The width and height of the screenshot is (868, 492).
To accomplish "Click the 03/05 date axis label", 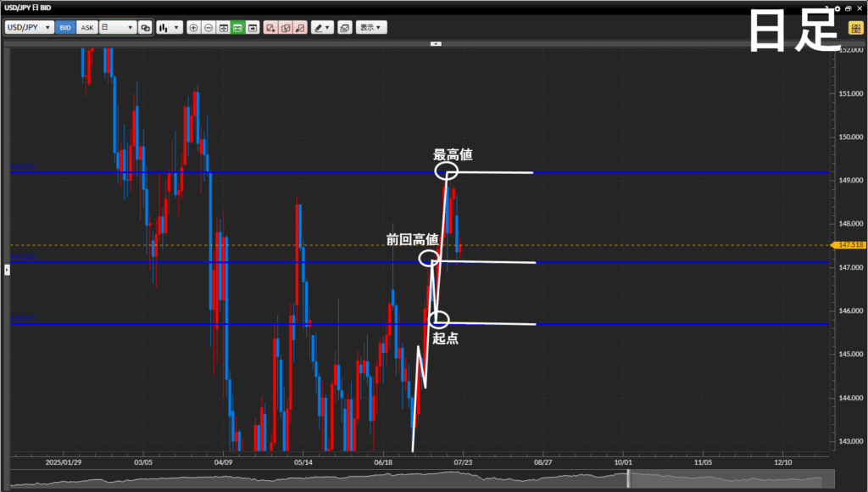I will click(x=142, y=462).
